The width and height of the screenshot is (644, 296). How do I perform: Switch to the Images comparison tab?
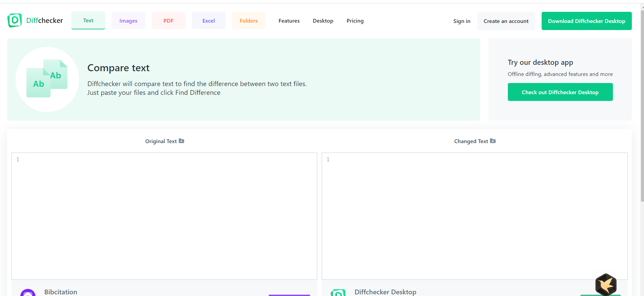[128, 21]
